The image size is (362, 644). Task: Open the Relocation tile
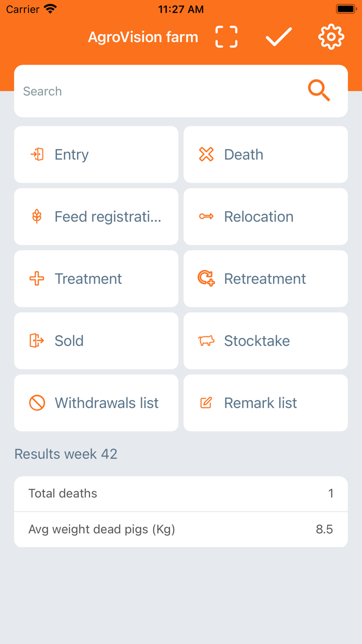[265, 216]
